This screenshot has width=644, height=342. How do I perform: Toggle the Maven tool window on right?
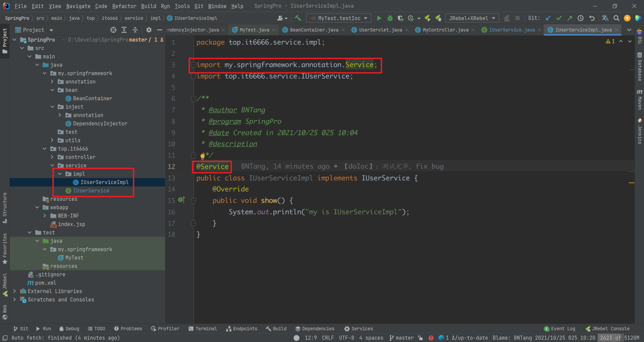[x=639, y=100]
